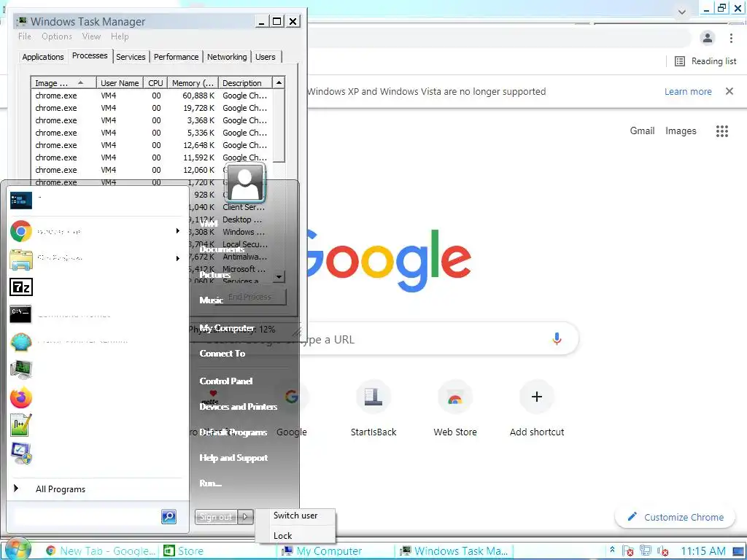Open the StartIsBack shortcut tile
747x560 pixels.
coord(373,408)
